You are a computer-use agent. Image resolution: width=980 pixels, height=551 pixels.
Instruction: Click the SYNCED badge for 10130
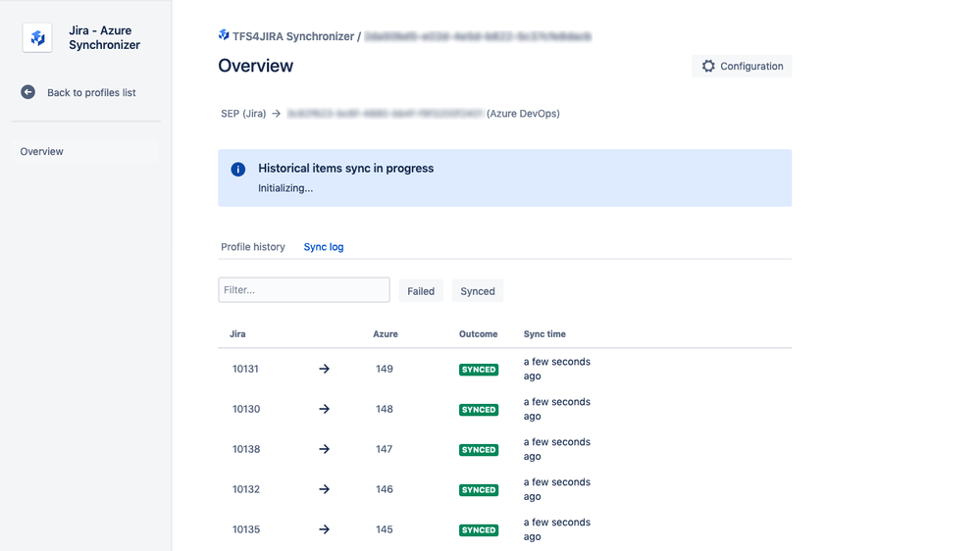point(479,410)
